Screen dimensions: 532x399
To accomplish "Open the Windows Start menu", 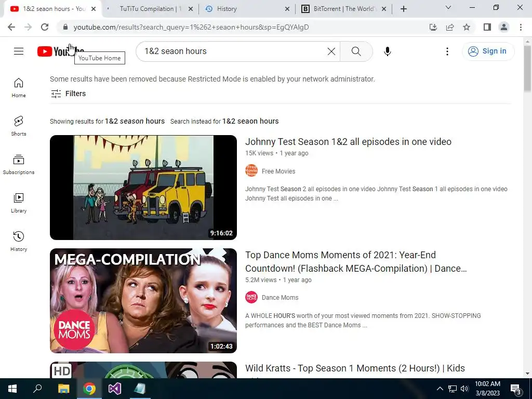I will (12, 389).
